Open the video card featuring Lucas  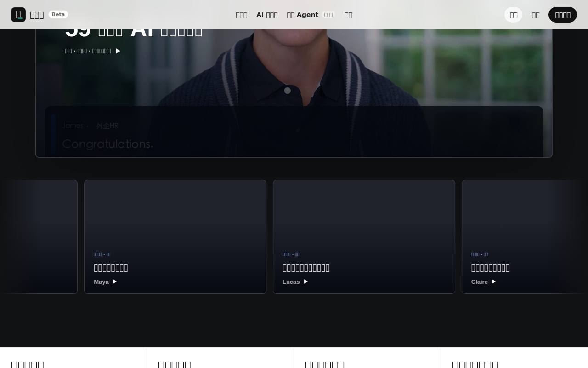pyautogui.click(x=364, y=237)
